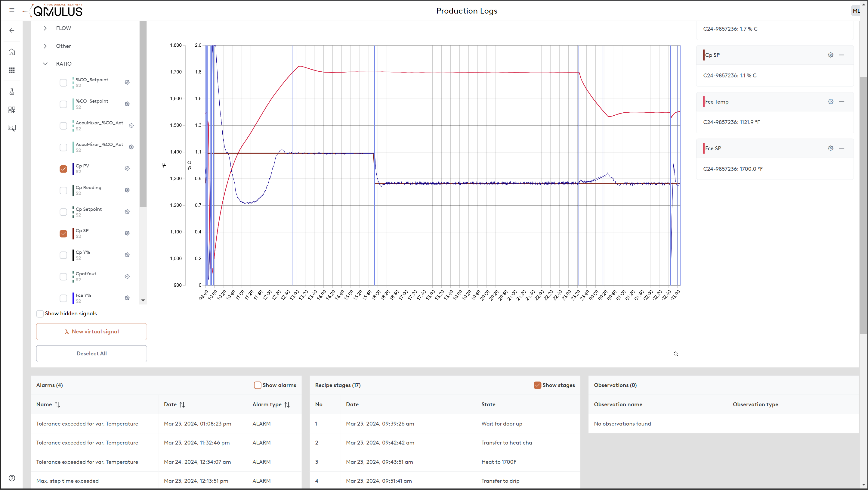The image size is (868, 490).
Task: Open the lab flask sidebar icon
Action: [x=12, y=92]
